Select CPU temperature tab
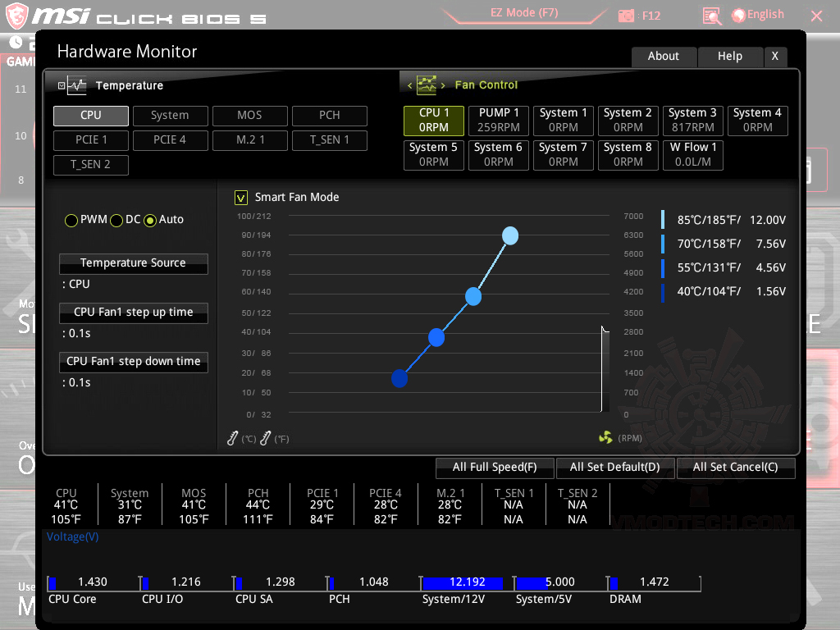Screen dimensions: 840x630 [91, 116]
